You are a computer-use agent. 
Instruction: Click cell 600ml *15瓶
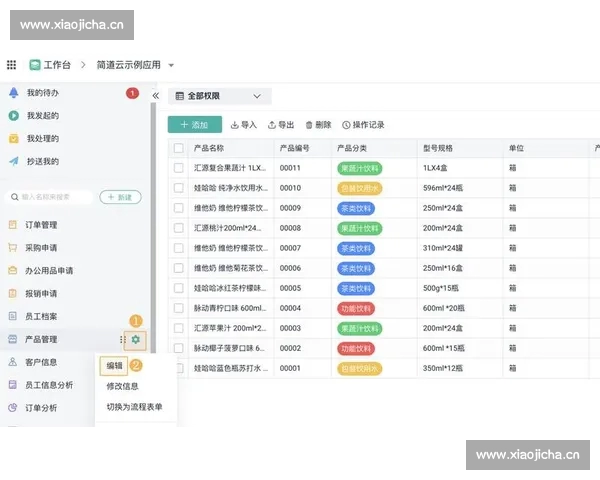click(x=443, y=348)
